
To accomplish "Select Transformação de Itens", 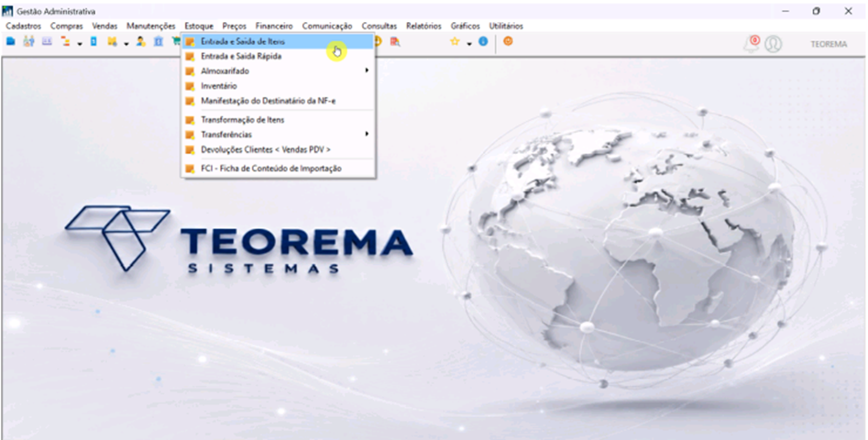I will (x=279, y=119).
